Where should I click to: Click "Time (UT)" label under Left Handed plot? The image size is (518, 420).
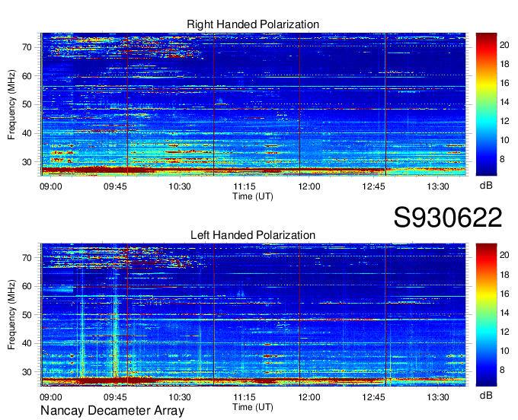(x=253, y=407)
